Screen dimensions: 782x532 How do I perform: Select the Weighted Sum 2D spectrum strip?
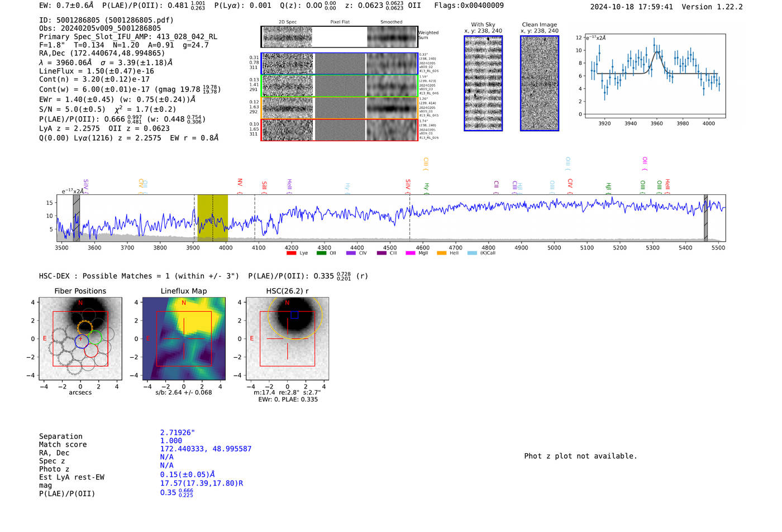[339, 37]
